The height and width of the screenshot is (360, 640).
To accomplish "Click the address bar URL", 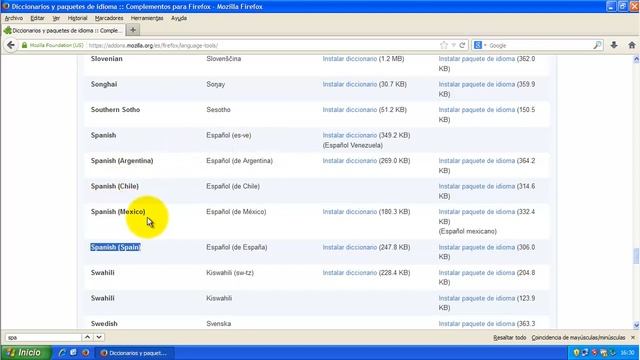I will (x=153, y=45).
